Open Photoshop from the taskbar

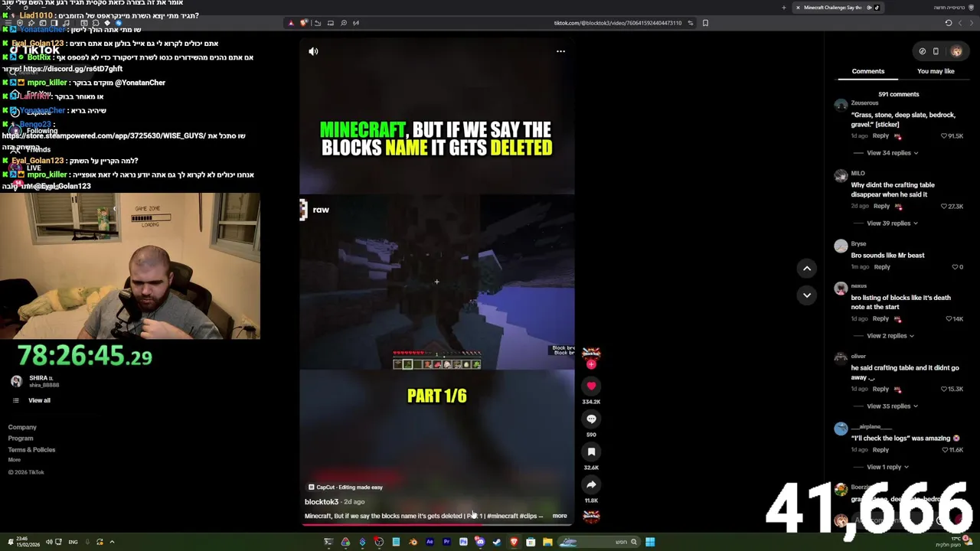[x=463, y=542]
